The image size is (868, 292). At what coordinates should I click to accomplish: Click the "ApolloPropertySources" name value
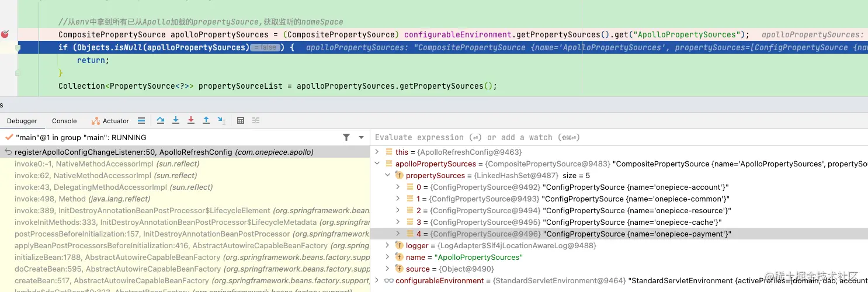[478, 257]
